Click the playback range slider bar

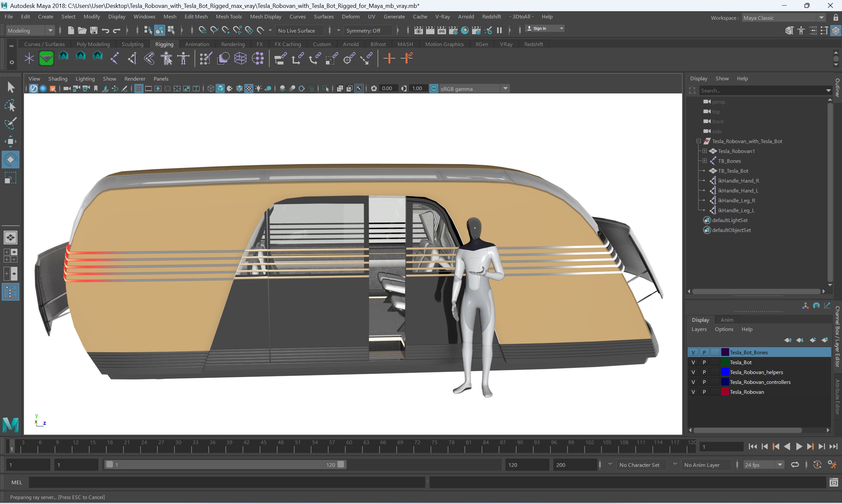pyautogui.click(x=225, y=464)
